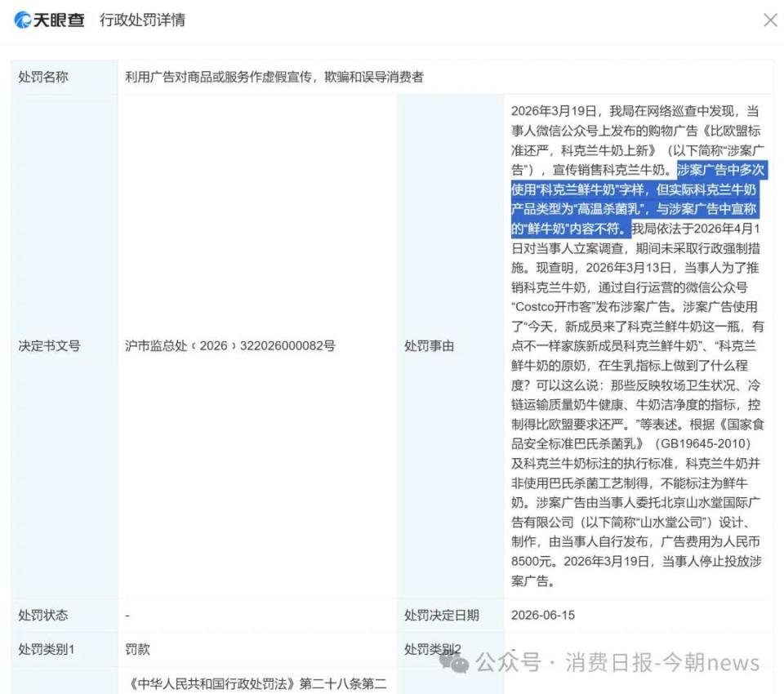Click the highlighted '涉案广告中多次使用' passage
Screen dimensions: 784x694
coord(637,199)
